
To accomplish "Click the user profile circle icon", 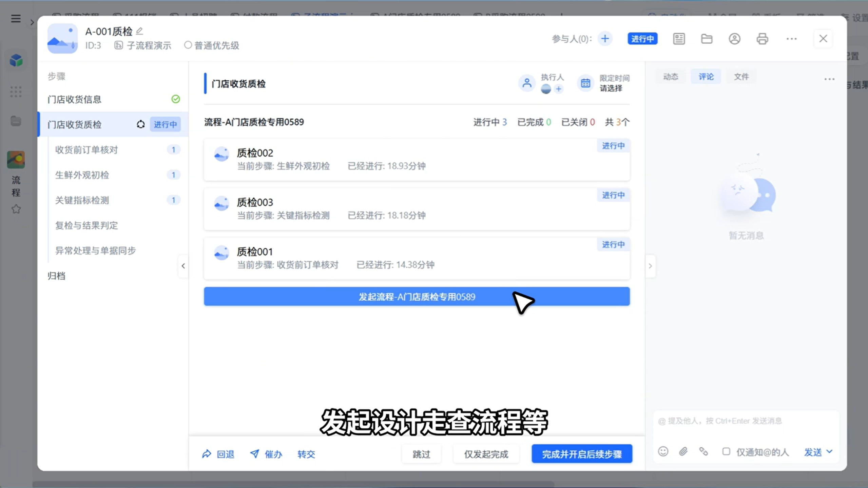I will (x=734, y=39).
